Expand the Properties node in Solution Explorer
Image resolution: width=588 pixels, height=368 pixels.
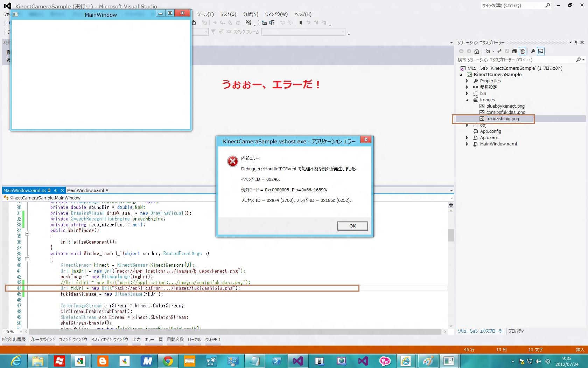[467, 81]
